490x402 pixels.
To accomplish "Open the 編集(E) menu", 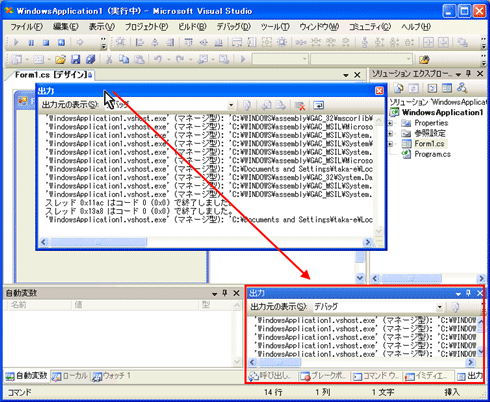I will pos(65,27).
